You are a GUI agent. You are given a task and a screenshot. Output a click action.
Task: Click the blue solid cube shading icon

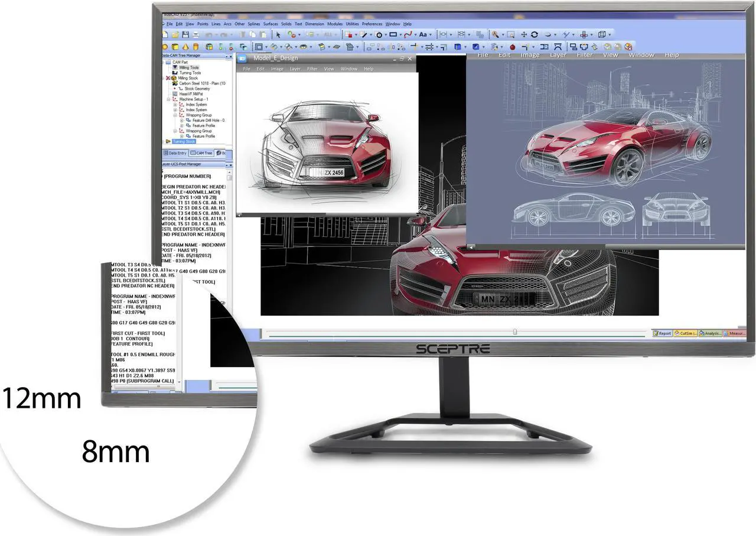pyautogui.click(x=458, y=47)
